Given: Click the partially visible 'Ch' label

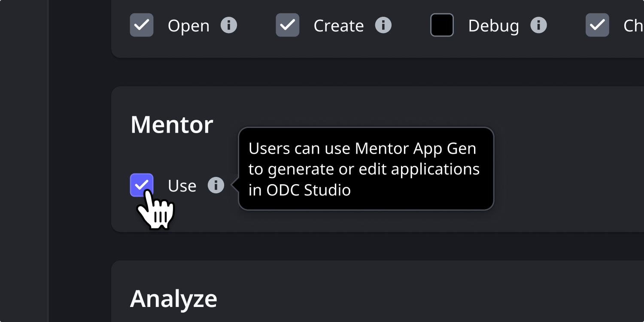Looking at the screenshot, I should (633, 26).
